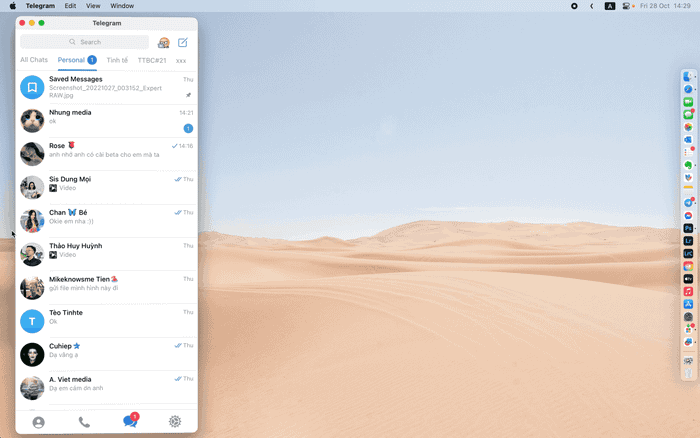Viewport: 700px width, 438px height.
Task: Open the Thảo Huy Huỳnh chat
Action: click(107, 254)
